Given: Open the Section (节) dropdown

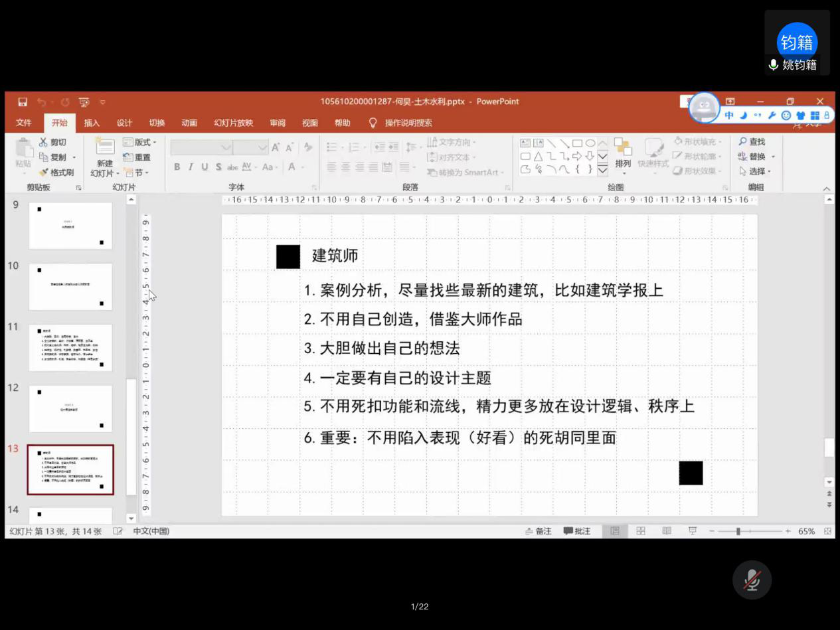Looking at the screenshot, I should [x=137, y=173].
